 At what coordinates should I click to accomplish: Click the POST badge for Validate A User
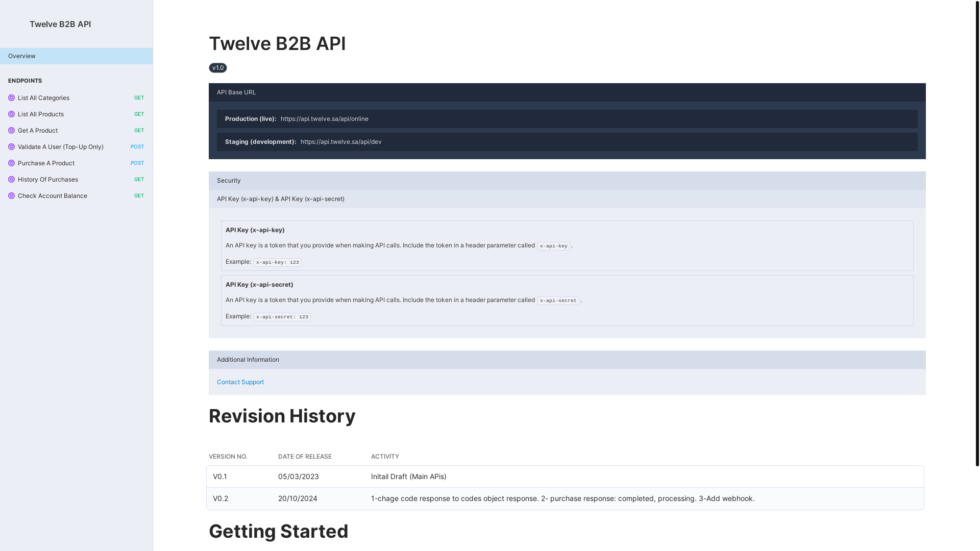pos(137,147)
